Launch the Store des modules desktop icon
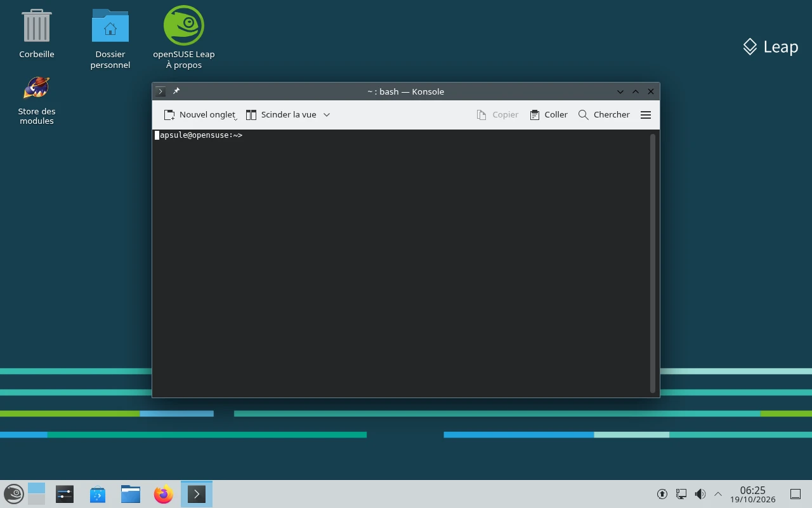The height and width of the screenshot is (508, 812). [36, 100]
